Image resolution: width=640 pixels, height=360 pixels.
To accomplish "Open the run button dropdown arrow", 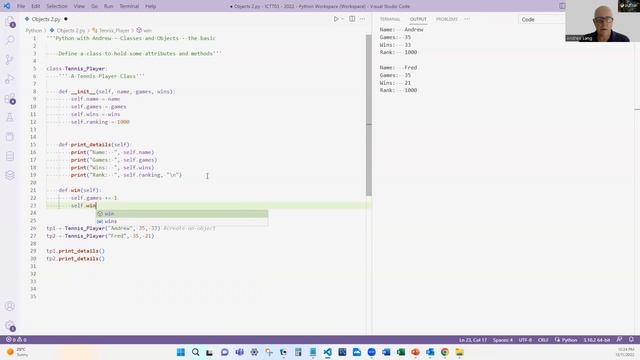I will pos(342,19).
